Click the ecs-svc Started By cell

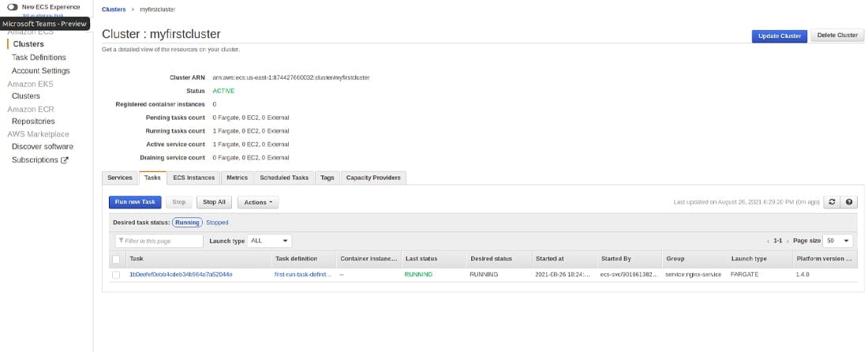pyautogui.click(x=630, y=275)
